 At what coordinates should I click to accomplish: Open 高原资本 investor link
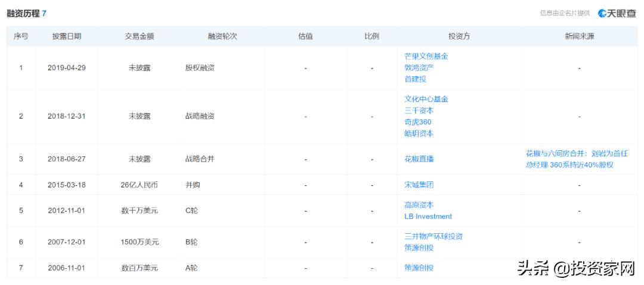click(x=419, y=205)
